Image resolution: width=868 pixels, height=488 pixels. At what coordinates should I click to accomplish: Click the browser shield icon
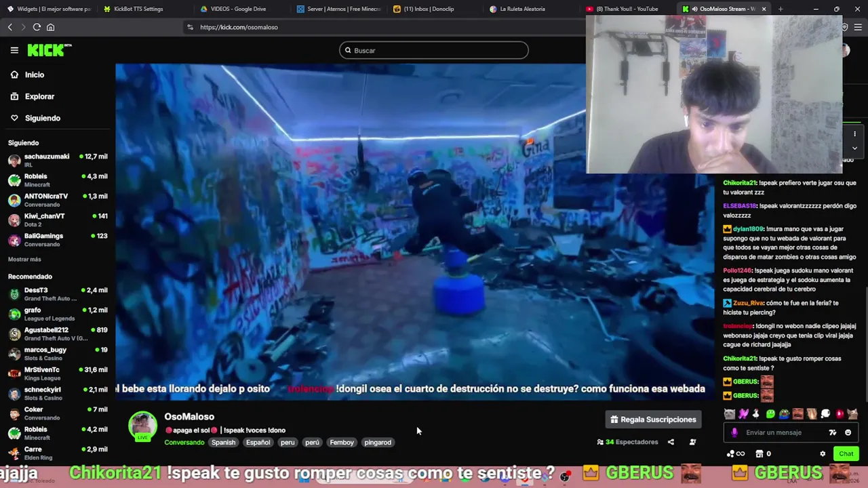click(845, 27)
